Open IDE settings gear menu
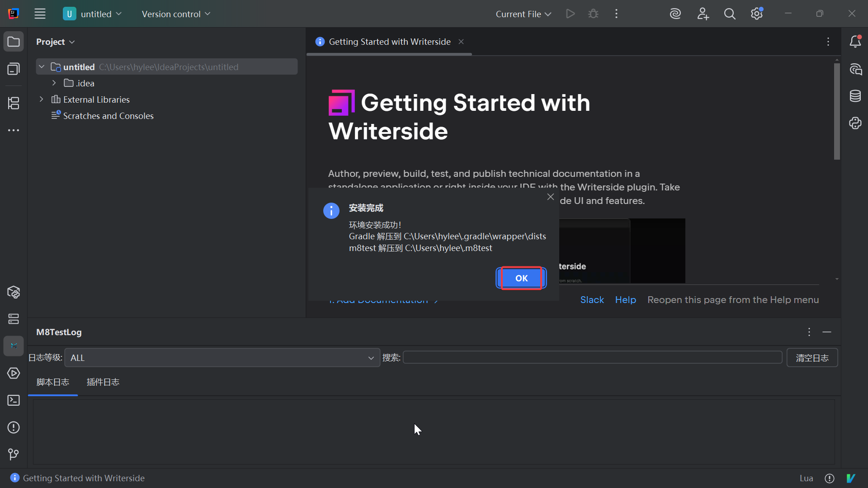Viewport: 868px width, 488px height. [757, 14]
